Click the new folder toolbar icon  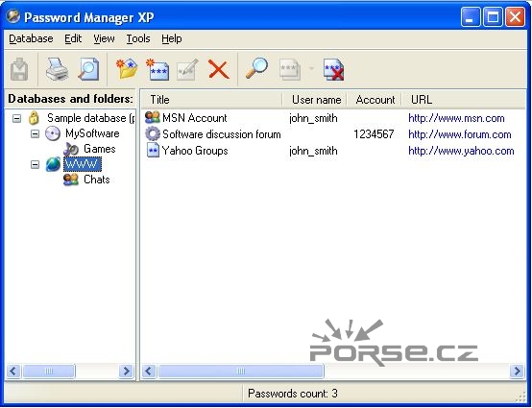point(127,69)
